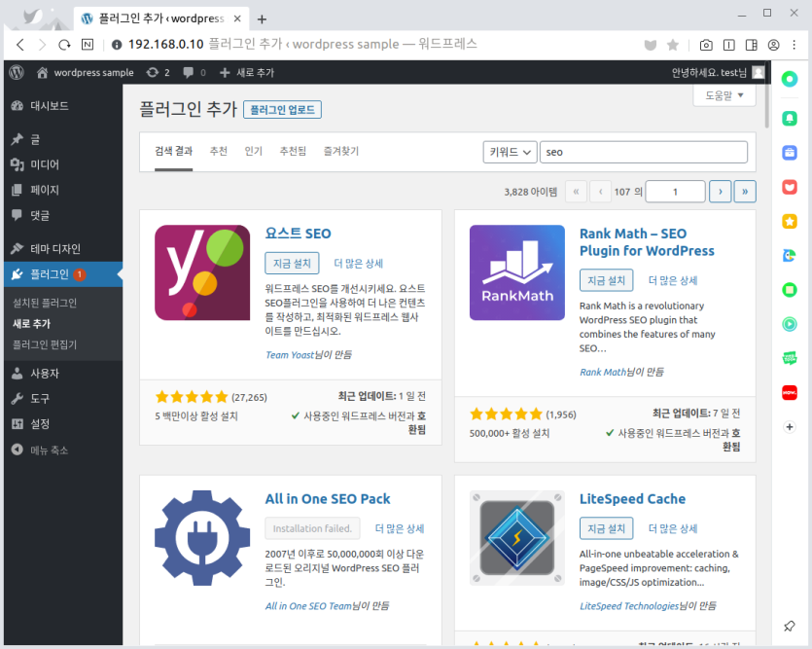Switch to the 추천 tab
Screen dimensions: 812x649
point(219,151)
